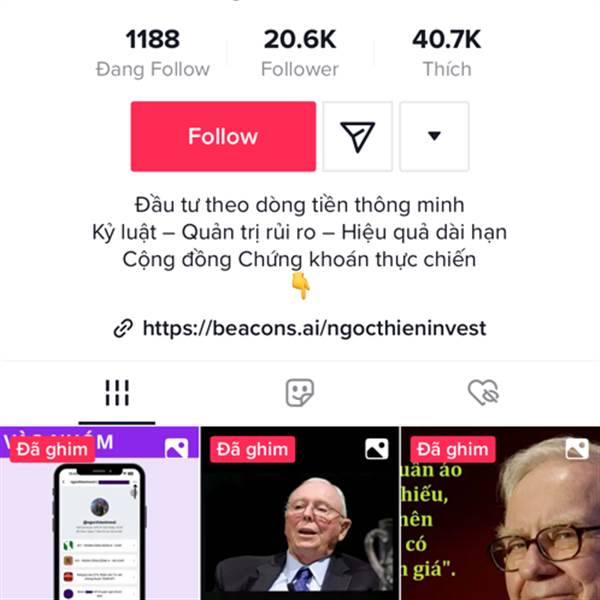Click the chain link icon
Viewport: 600px width, 600px height.
click(123, 329)
